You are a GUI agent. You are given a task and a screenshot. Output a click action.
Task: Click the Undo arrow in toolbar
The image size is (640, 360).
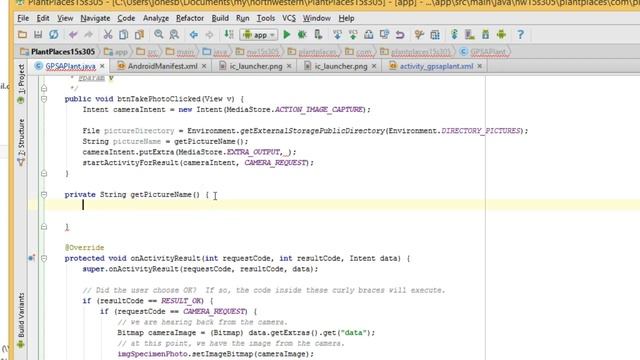(x=73, y=35)
